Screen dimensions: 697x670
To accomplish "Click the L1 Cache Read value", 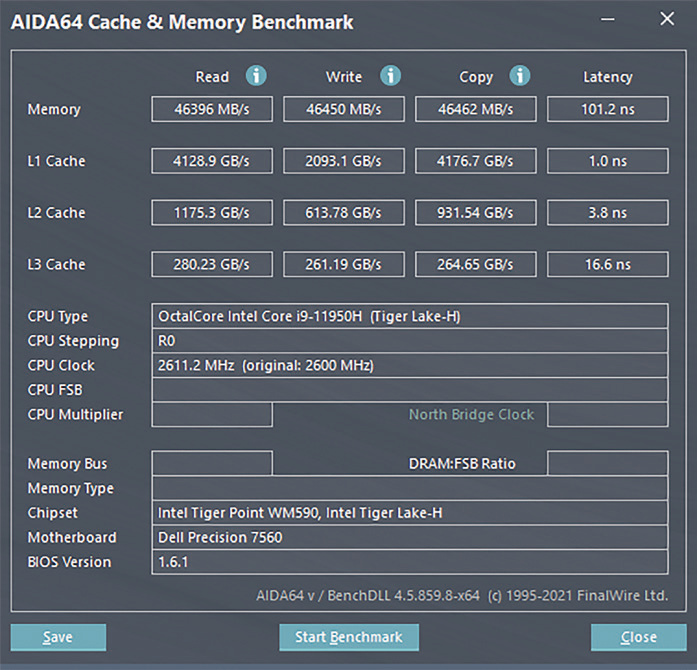I will coord(212,161).
